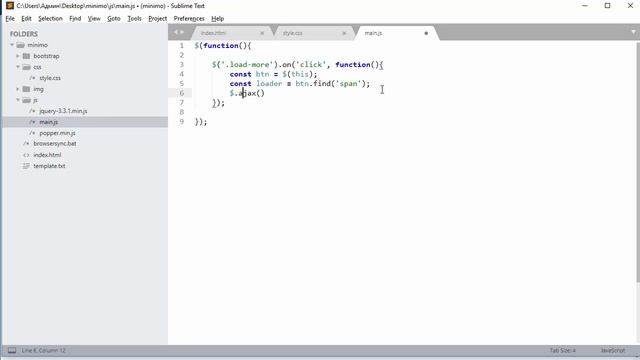Close the style.css tab

344,33
